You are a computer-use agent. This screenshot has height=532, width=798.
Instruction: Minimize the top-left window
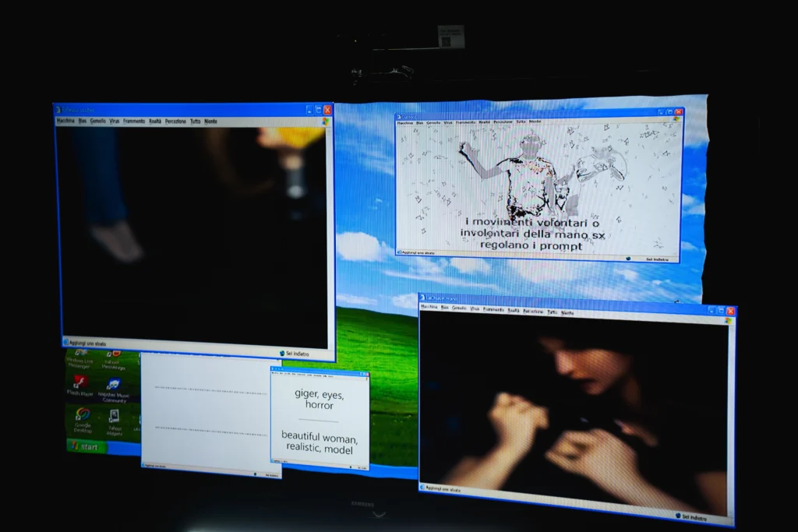pos(309,110)
